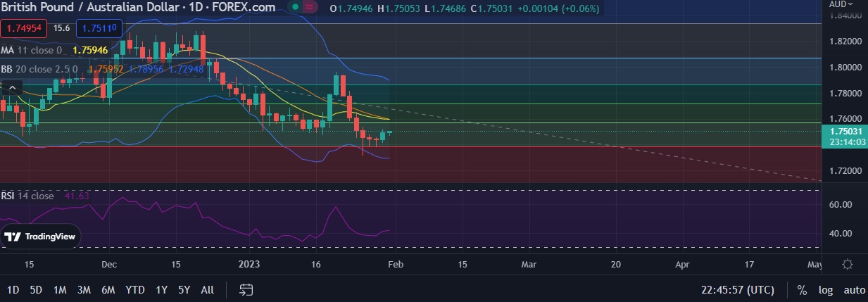Click the current price label 1.75031 on axis

pyautogui.click(x=845, y=131)
